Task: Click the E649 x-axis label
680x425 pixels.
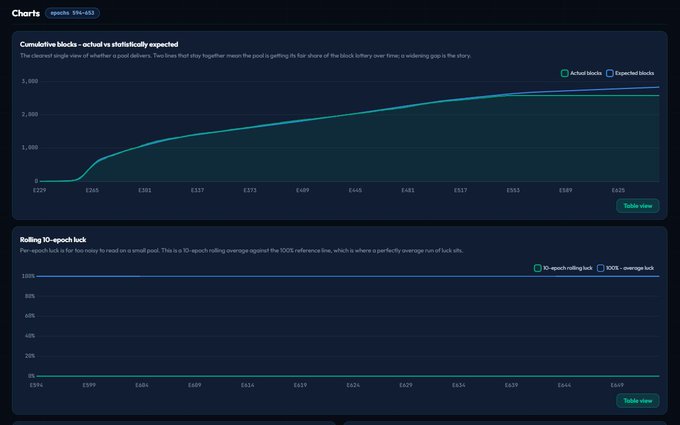Action: click(617, 385)
